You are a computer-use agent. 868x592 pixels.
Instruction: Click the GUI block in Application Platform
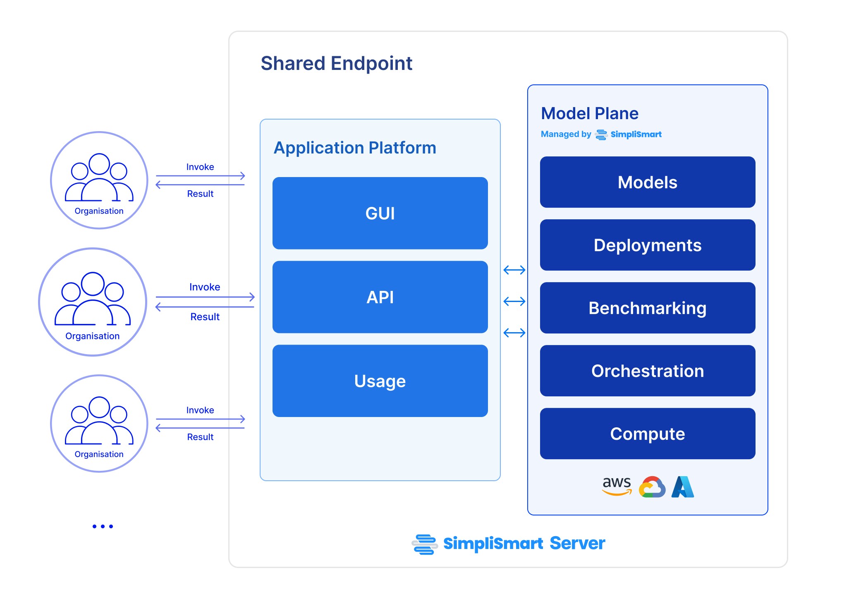coord(379,213)
